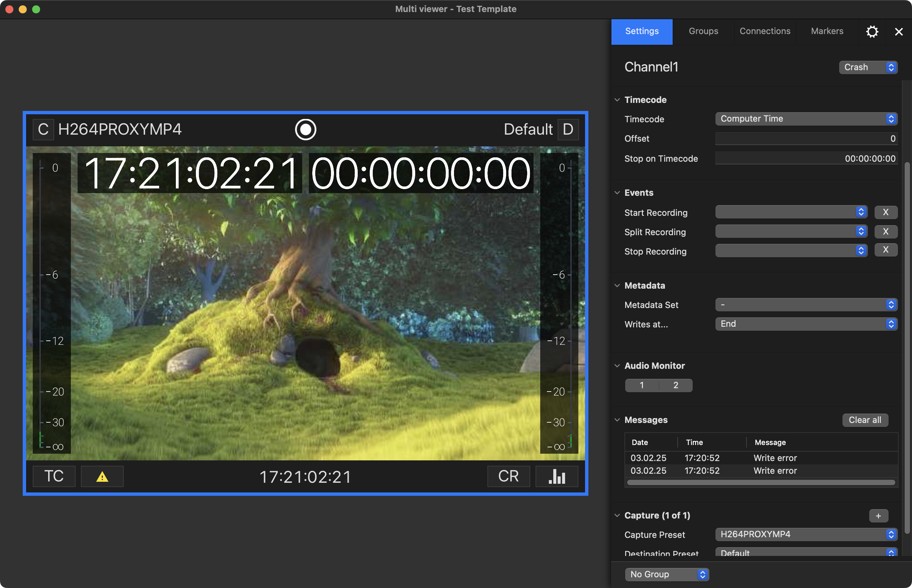Screen dimensions: 912x588
Task: Click the H264PROXYMP4 label in viewer header
Action: [x=120, y=129]
